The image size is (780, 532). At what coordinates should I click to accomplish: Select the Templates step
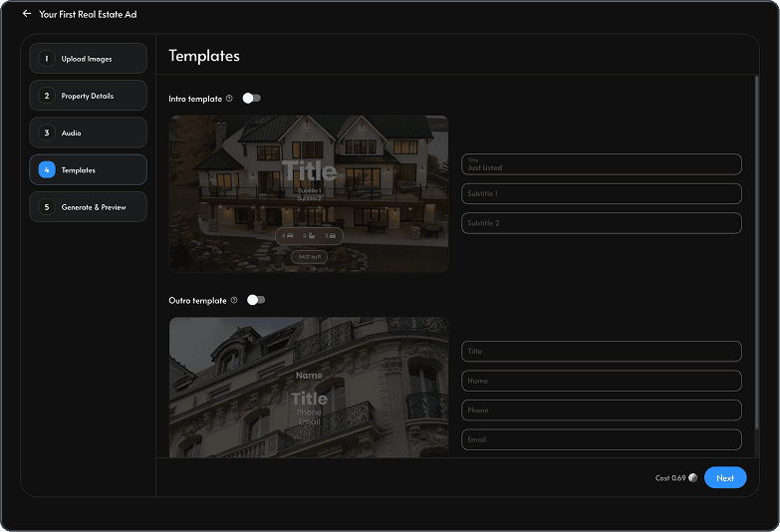(x=88, y=169)
